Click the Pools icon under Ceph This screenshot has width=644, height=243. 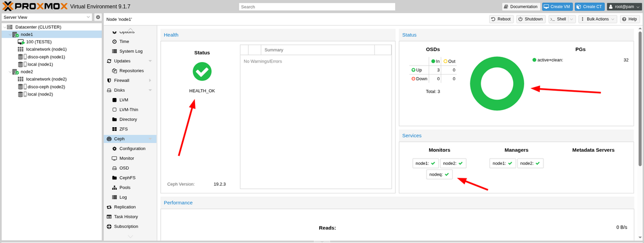(x=115, y=188)
